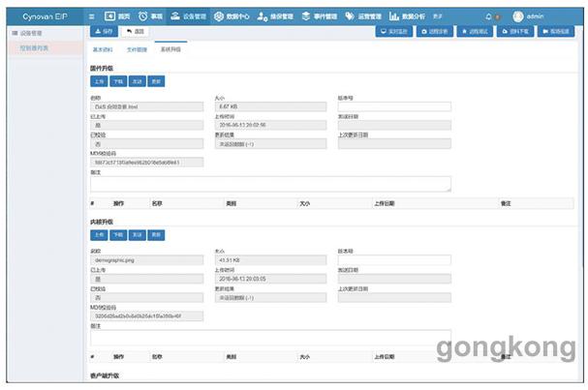This screenshot has width=588, height=390.
Task: Click the 保存 save button
Action: click(103, 32)
